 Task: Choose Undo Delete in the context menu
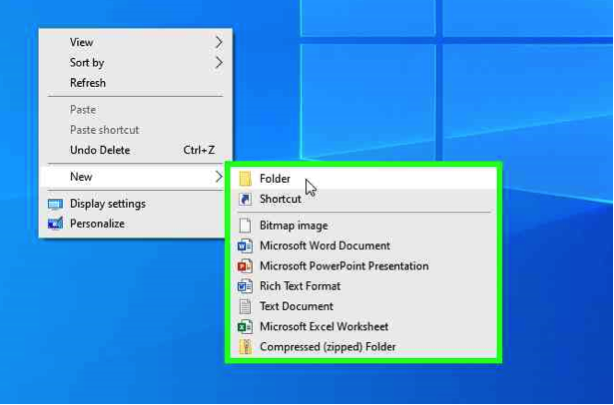[100, 150]
